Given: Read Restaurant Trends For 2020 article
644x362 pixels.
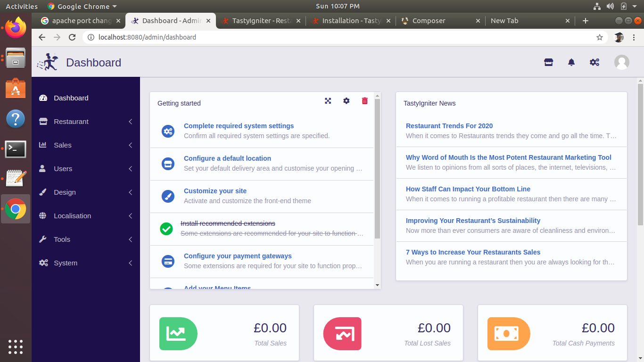Looking at the screenshot, I should (x=449, y=126).
